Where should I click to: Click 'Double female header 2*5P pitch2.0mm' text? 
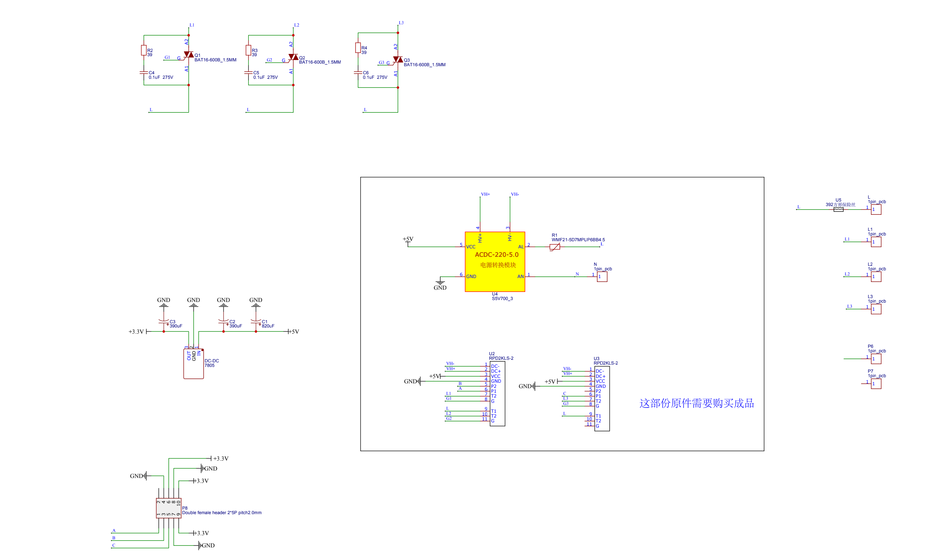click(222, 513)
